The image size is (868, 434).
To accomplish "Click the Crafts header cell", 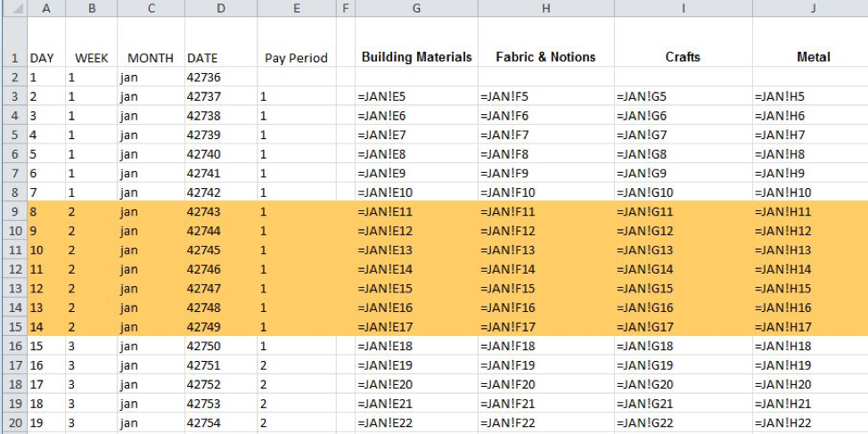I will click(684, 42).
